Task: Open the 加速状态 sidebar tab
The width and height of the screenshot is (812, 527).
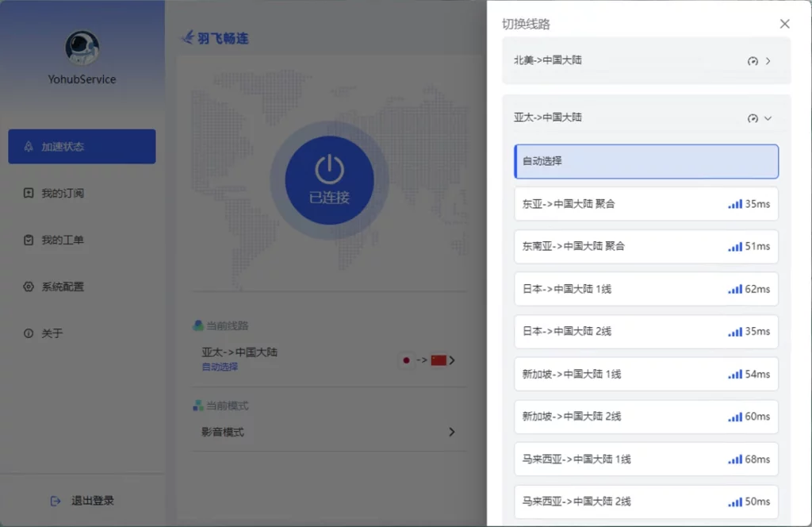Action: [x=82, y=147]
